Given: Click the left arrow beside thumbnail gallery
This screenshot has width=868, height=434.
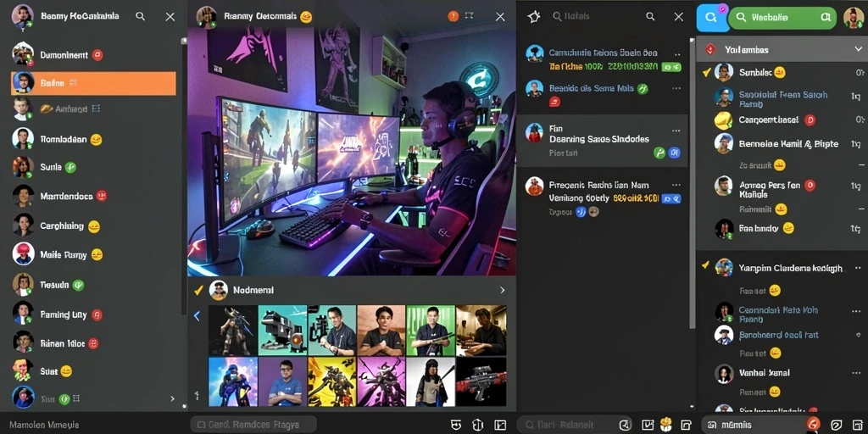Looking at the screenshot, I should 197,316.
